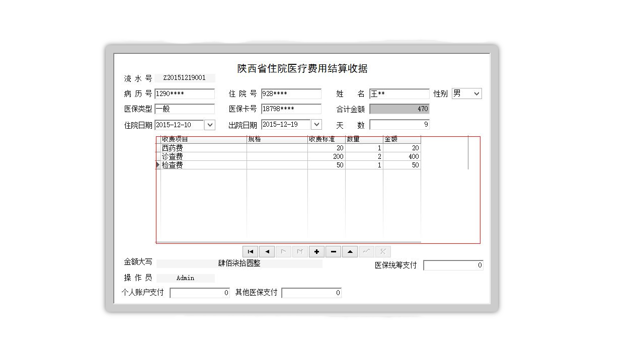This screenshot has width=644, height=362.
Task: Delete current record with minus icon
Action: coord(333,251)
